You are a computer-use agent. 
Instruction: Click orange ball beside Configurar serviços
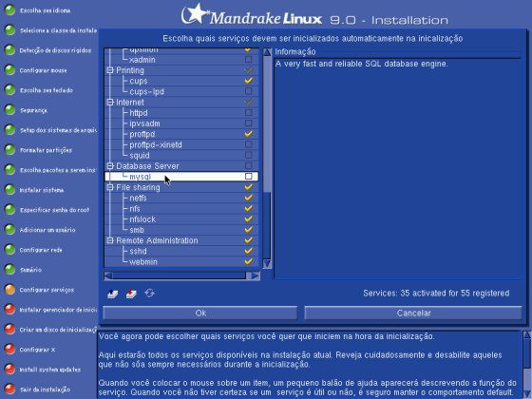pos(9,290)
